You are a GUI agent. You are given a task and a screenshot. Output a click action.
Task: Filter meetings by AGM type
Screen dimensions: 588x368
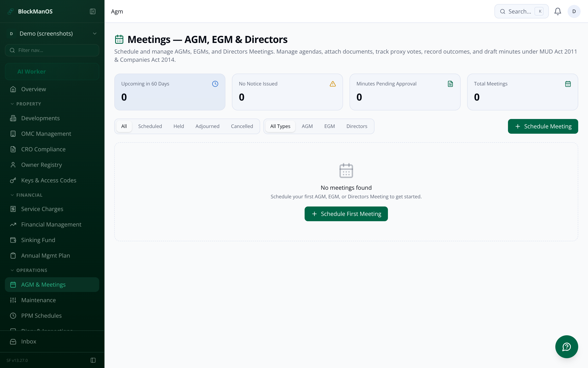point(307,126)
